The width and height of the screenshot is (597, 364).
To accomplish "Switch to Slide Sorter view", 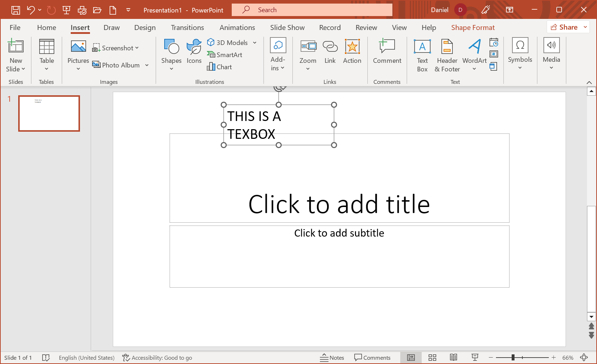I will (x=432, y=358).
